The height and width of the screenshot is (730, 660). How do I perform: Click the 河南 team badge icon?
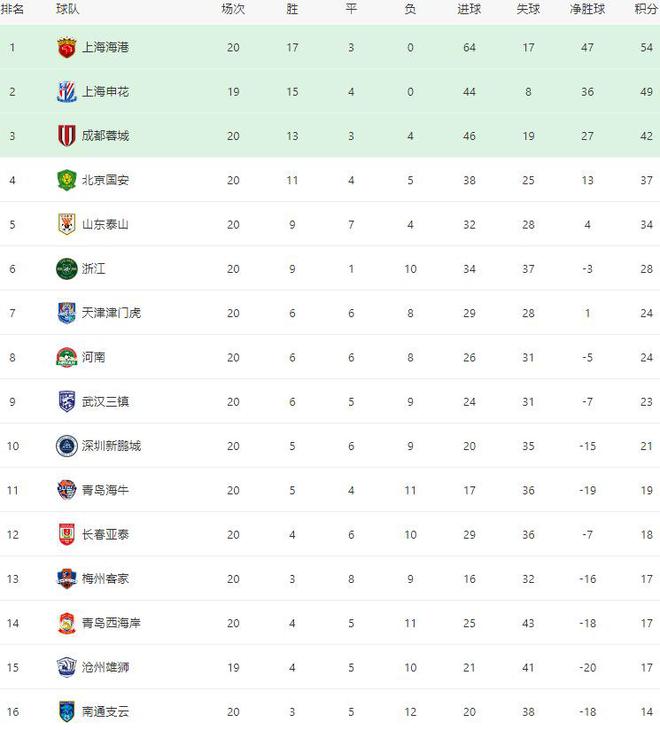(x=67, y=358)
